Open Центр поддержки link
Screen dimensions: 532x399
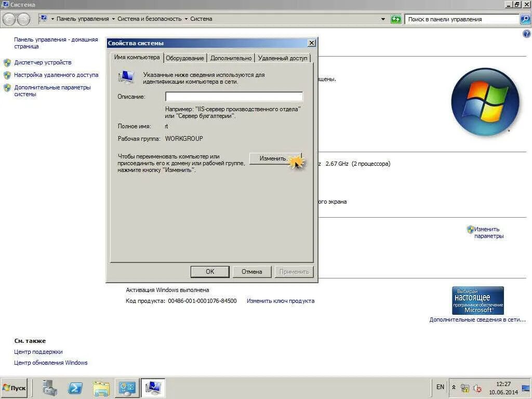(x=38, y=352)
